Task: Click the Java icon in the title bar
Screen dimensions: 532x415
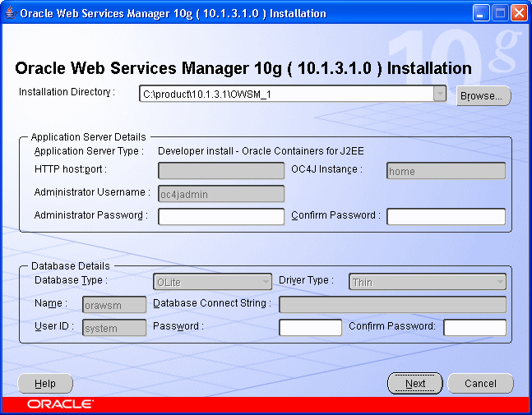Action: [11, 13]
